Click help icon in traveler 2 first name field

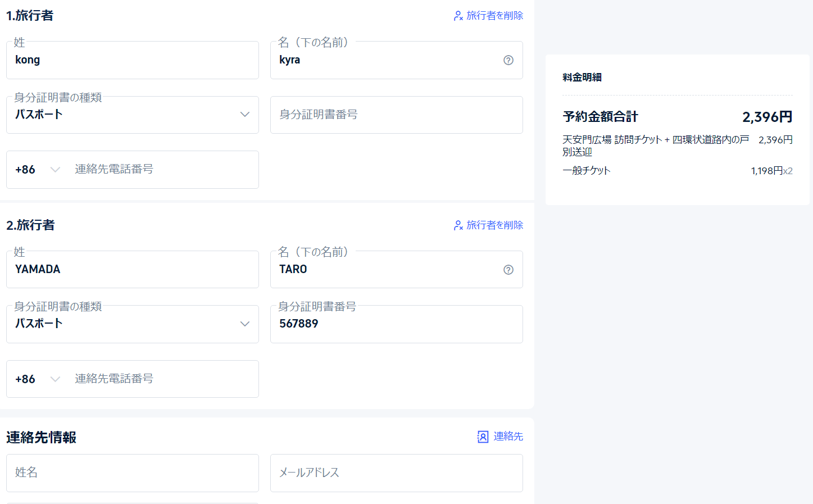click(508, 270)
